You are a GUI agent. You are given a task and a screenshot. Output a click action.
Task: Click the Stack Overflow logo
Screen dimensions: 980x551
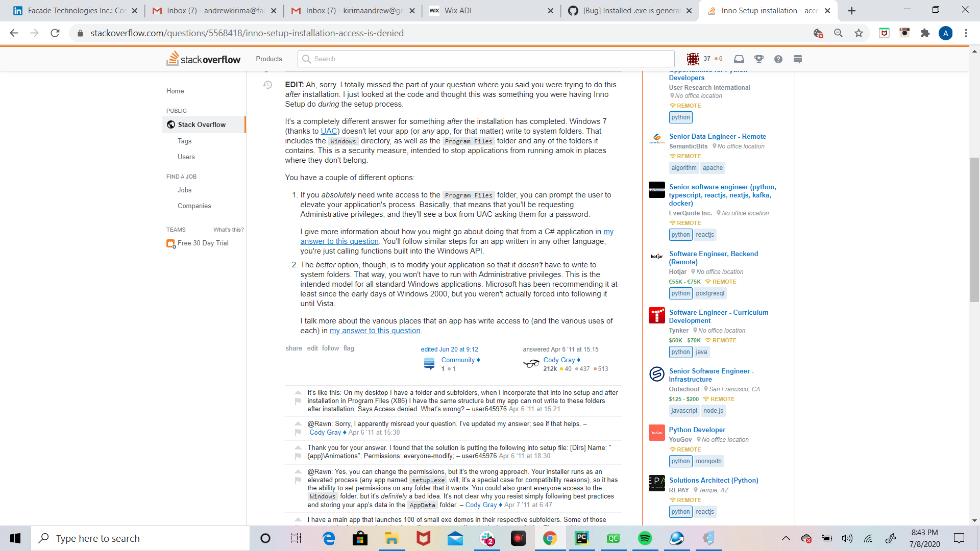point(203,59)
